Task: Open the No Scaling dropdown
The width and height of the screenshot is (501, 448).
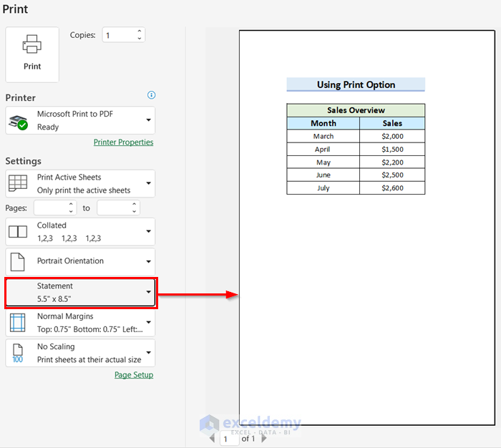Action: pyautogui.click(x=80, y=353)
